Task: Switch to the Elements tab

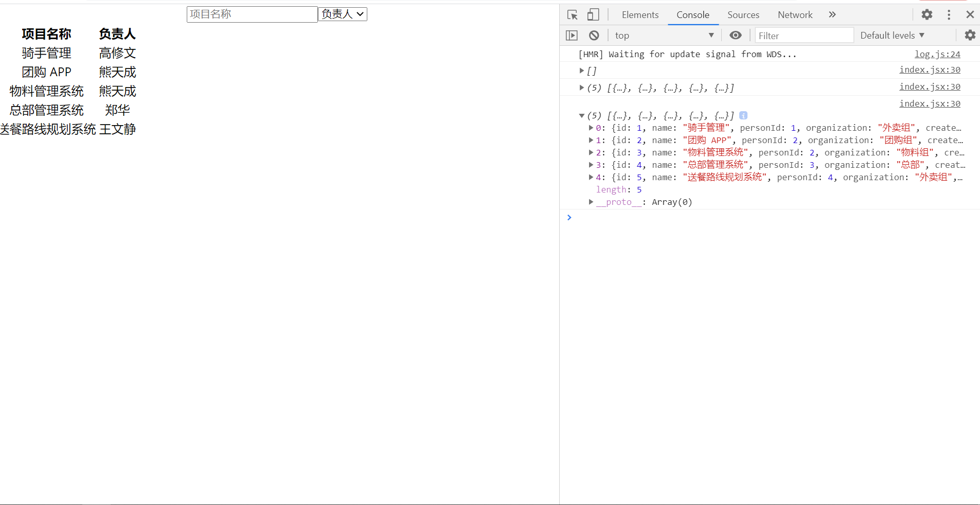Action: [640, 15]
